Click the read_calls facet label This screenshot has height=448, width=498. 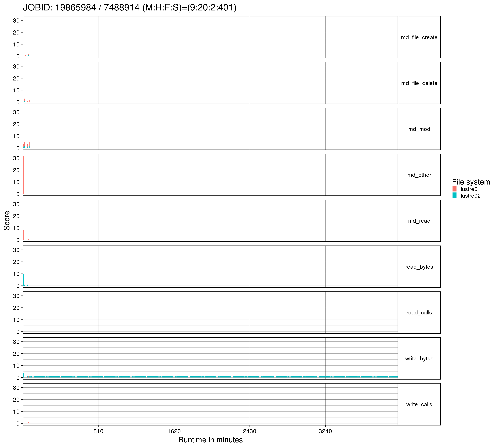point(419,313)
